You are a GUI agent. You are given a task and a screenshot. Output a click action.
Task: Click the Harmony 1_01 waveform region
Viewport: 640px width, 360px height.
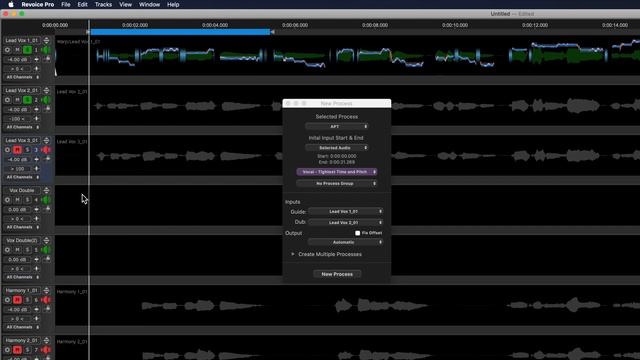[x=347, y=305]
